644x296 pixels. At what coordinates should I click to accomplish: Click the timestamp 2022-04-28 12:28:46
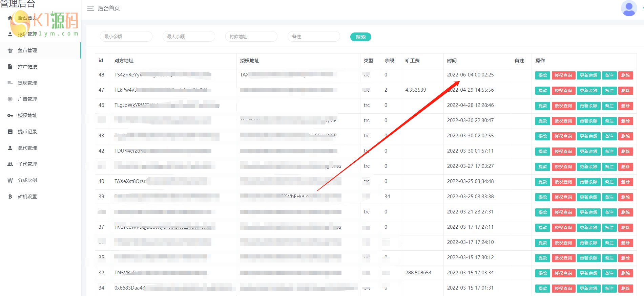(470, 105)
